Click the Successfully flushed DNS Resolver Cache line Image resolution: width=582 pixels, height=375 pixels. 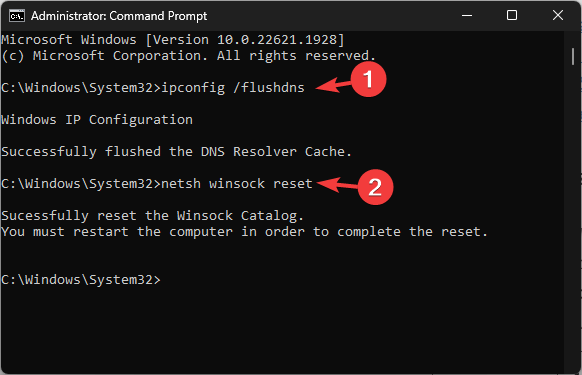[x=176, y=152]
